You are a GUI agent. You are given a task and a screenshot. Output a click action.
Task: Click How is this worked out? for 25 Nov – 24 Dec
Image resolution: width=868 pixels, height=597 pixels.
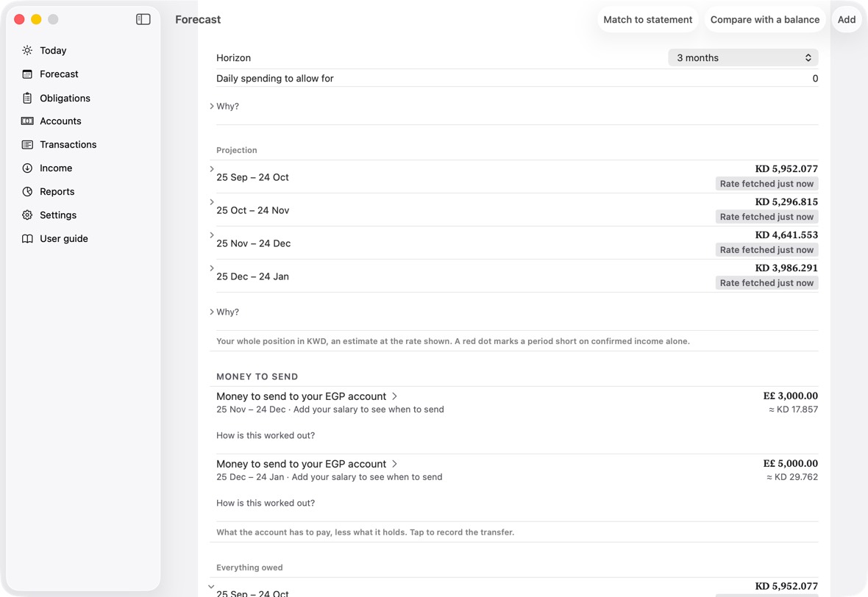[x=266, y=435]
